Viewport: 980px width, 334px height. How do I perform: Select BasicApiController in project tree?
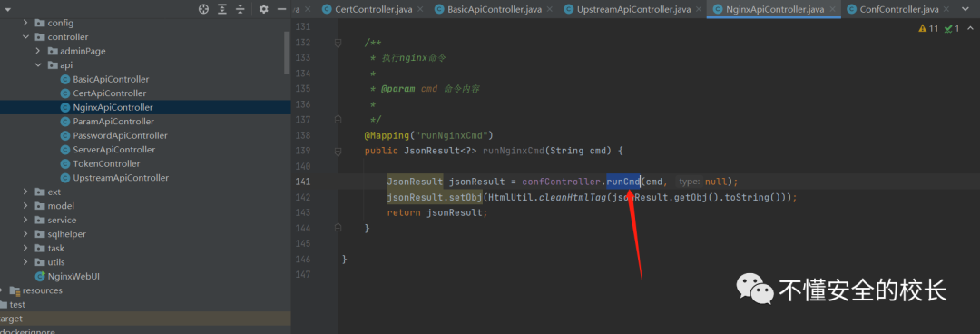pos(111,80)
